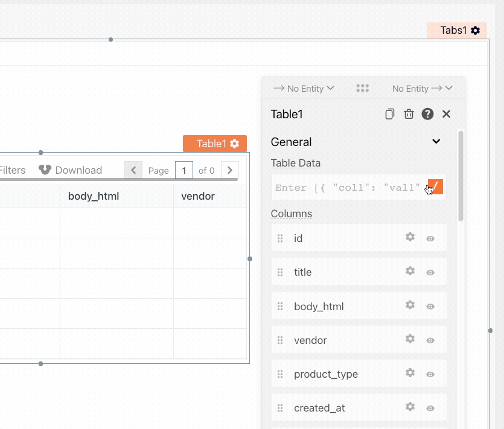Viewport: 504px width, 429px height.
Task: Open settings gear for the product_type column
Action: pos(410,373)
